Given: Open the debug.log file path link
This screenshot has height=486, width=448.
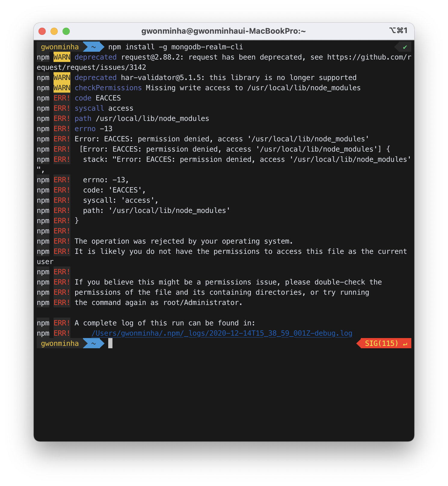Looking at the screenshot, I should coord(222,333).
